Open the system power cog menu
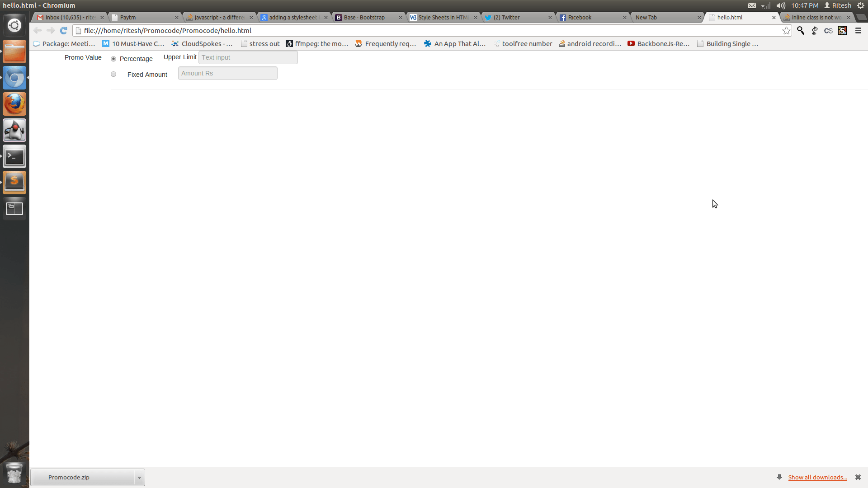 click(x=861, y=5)
